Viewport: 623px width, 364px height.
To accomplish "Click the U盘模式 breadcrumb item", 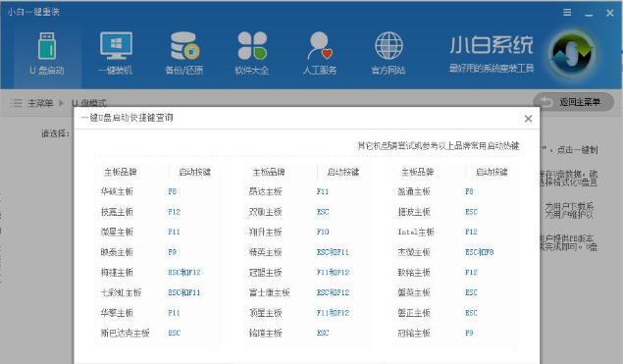I will 89,103.
